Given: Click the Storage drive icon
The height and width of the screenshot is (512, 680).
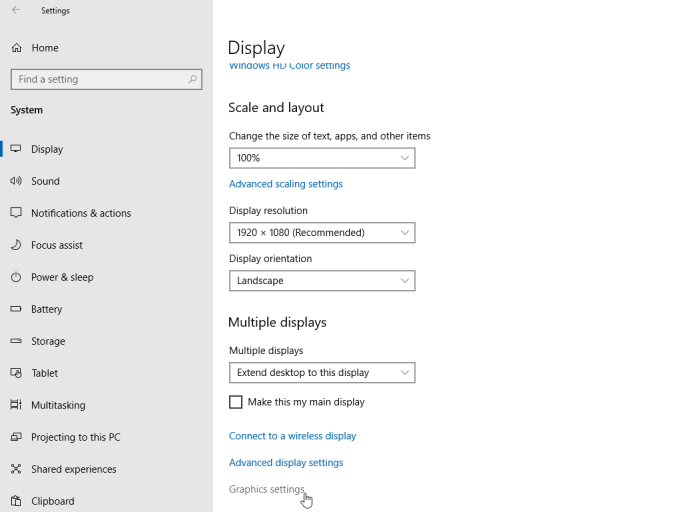Looking at the screenshot, I should point(16,341).
